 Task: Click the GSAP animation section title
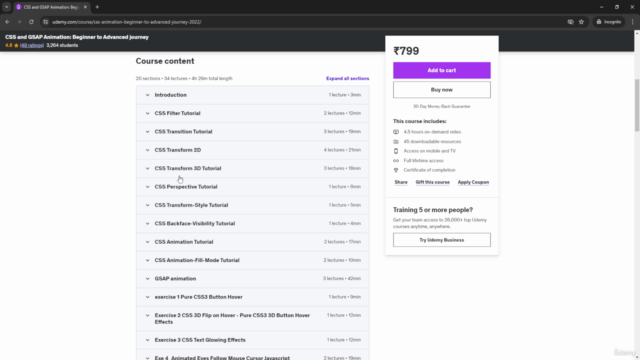point(175,279)
